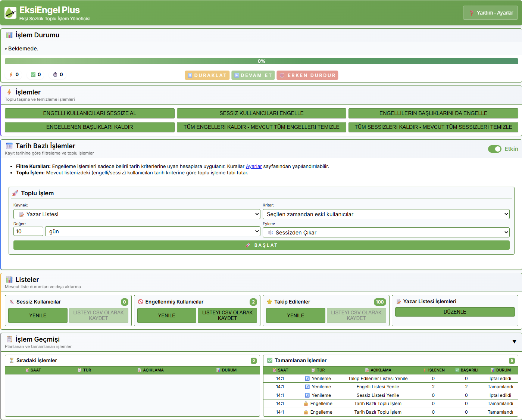This screenshot has width=522, height=420.
Task: Click the Sıradaki İşlemler hourglass icon
Action: pyautogui.click(x=12, y=360)
